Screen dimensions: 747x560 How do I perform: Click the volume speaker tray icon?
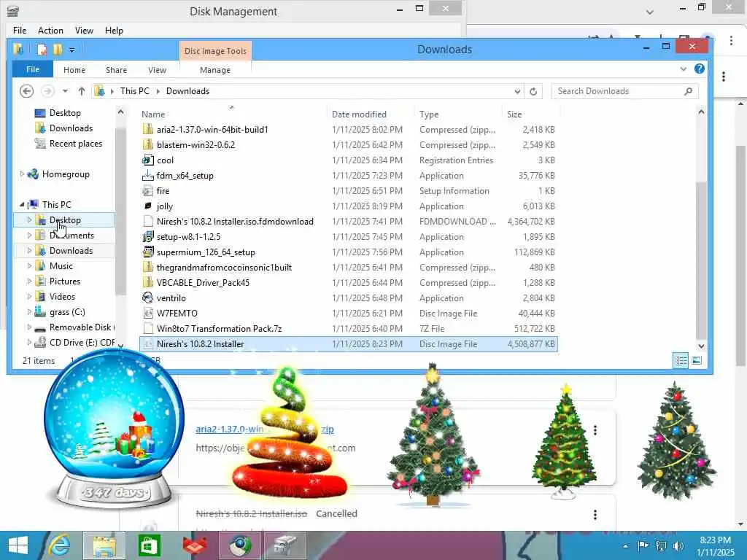pyautogui.click(x=678, y=545)
